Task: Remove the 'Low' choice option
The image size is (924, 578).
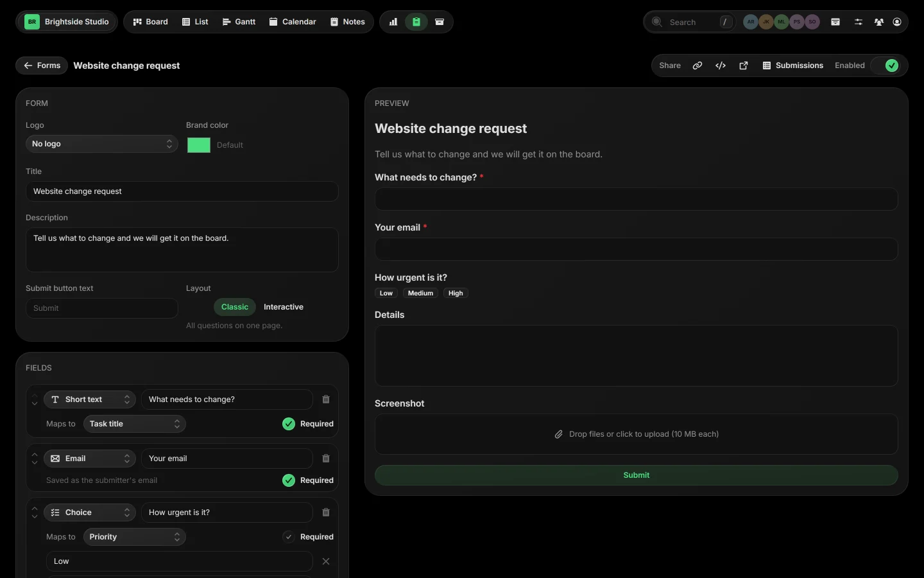Action: tap(326, 561)
